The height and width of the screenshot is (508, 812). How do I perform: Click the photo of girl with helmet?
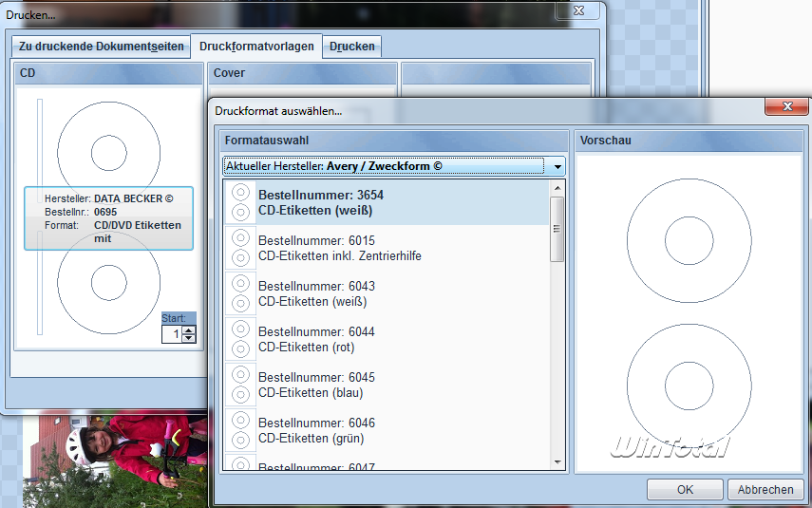(115, 461)
